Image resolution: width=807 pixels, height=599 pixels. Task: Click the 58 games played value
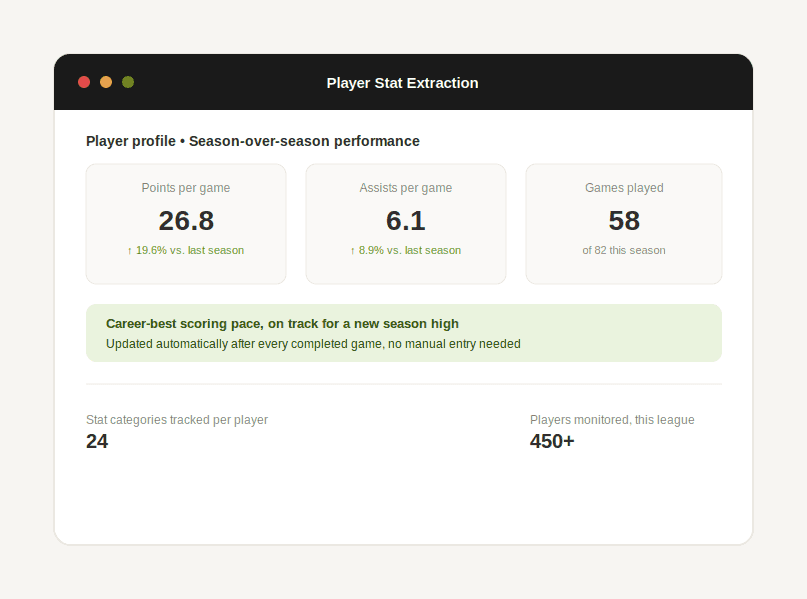pos(624,221)
